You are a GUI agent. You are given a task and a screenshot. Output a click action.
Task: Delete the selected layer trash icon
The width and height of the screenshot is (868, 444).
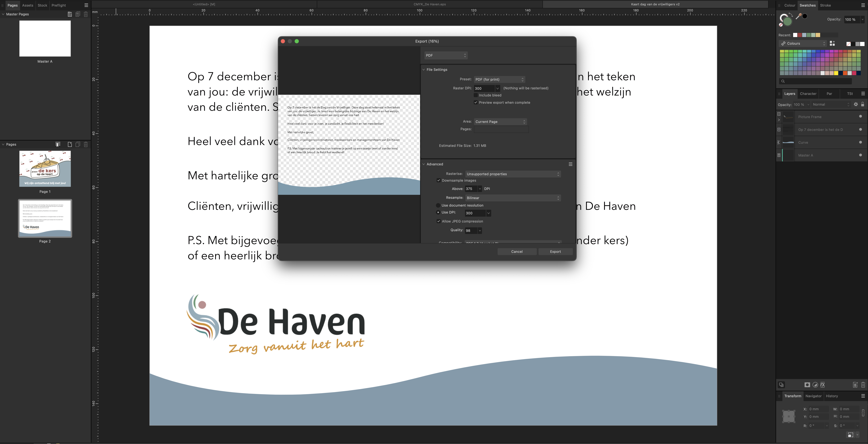(863, 385)
